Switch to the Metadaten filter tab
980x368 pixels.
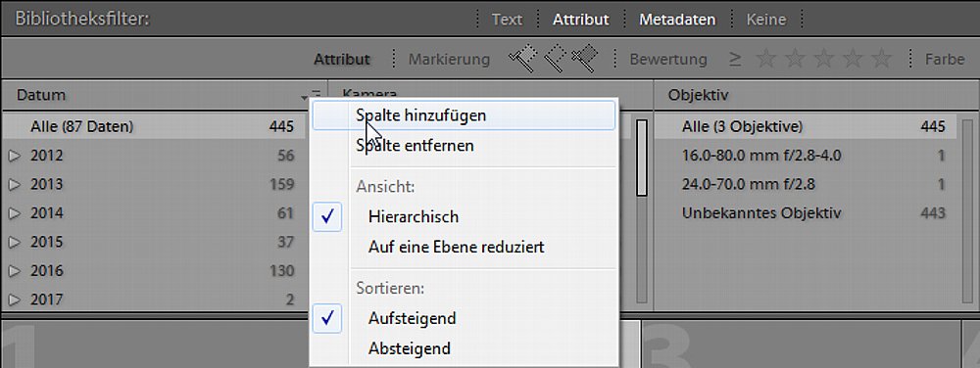[x=677, y=20]
